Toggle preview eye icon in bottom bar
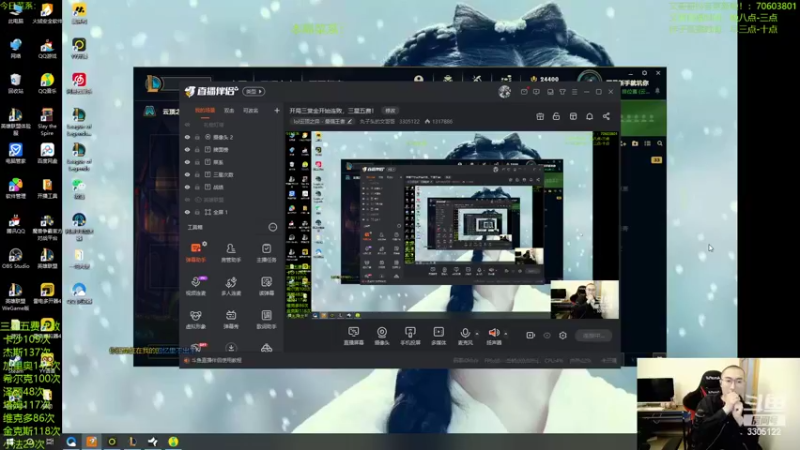Viewport: 800px width, 450px height. [547, 335]
